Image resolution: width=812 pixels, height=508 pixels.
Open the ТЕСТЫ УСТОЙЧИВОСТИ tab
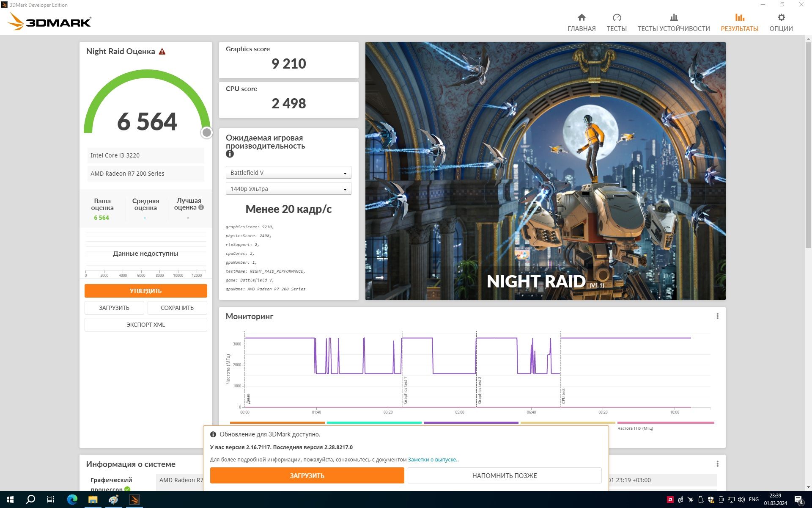click(674, 22)
